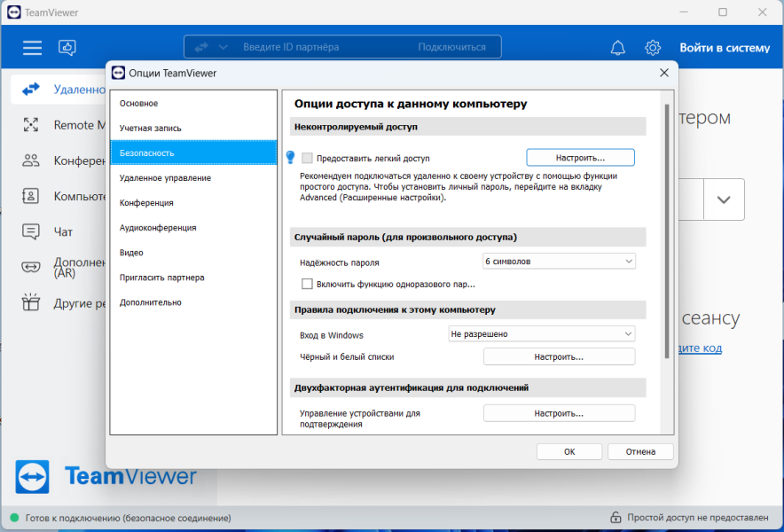Viewport: 784px width, 532px height.
Task: Open the hamburger main menu
Action: tap(32, 48)
